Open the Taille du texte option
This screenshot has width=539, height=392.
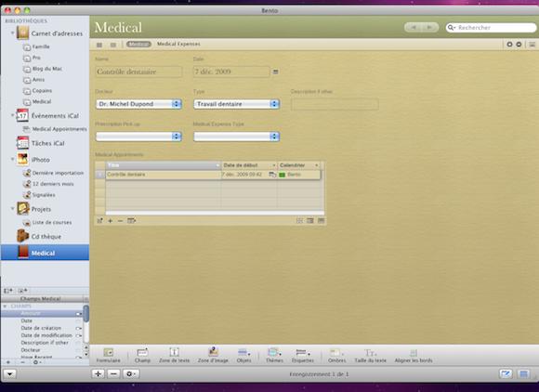point(371,355)
